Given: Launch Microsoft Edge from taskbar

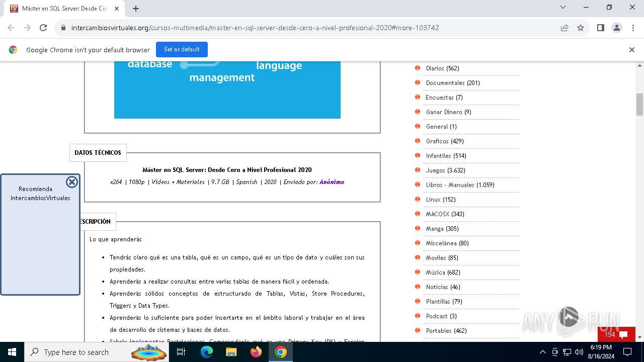Looking at the screenshot, I should point(207,352).
